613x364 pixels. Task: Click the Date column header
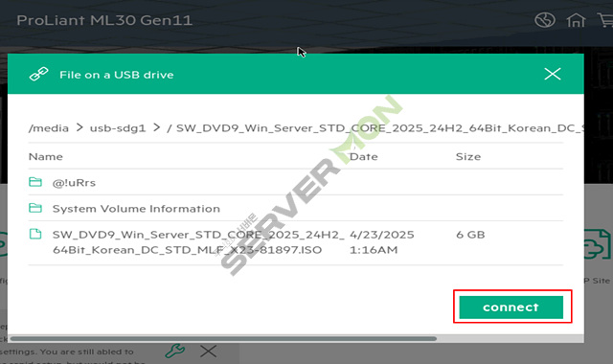(364, 157)
